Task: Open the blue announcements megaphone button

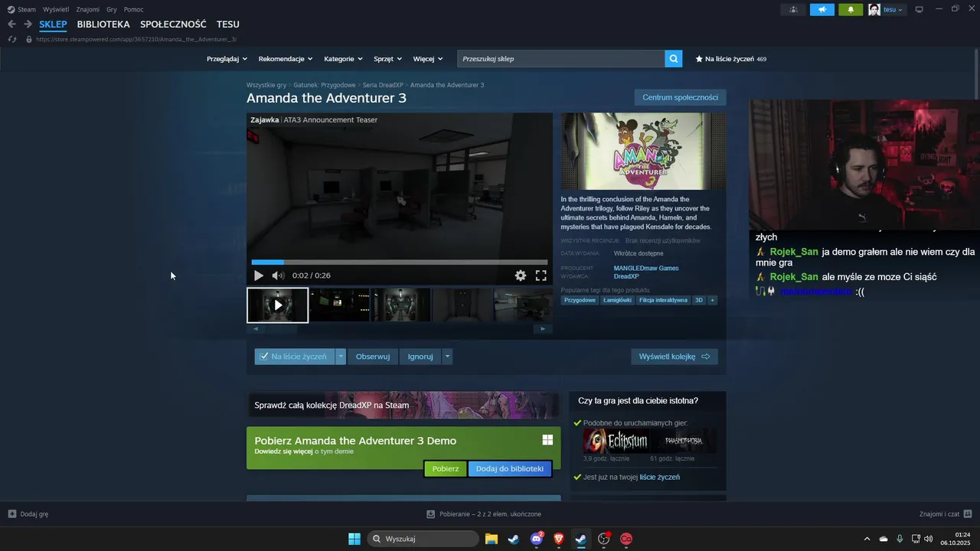Action: 822,9
